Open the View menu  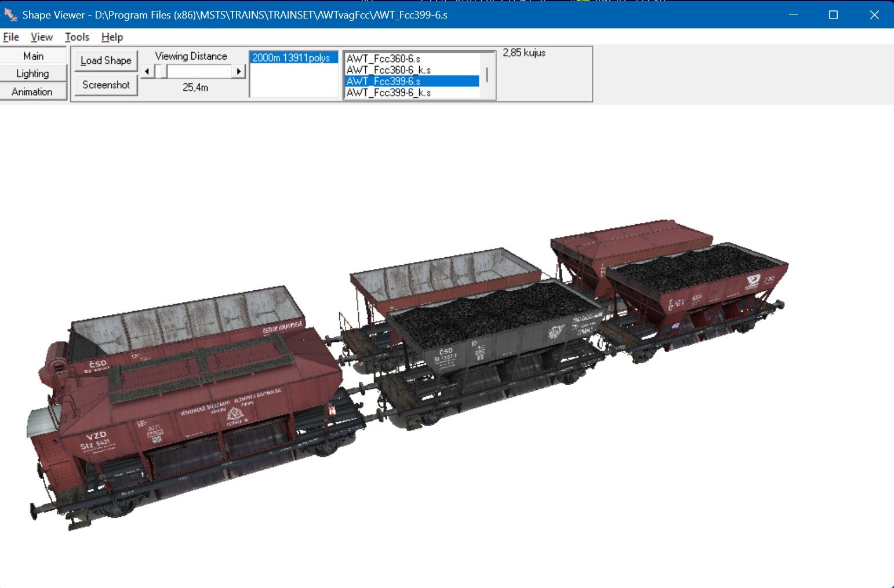(x=41, y=37)
